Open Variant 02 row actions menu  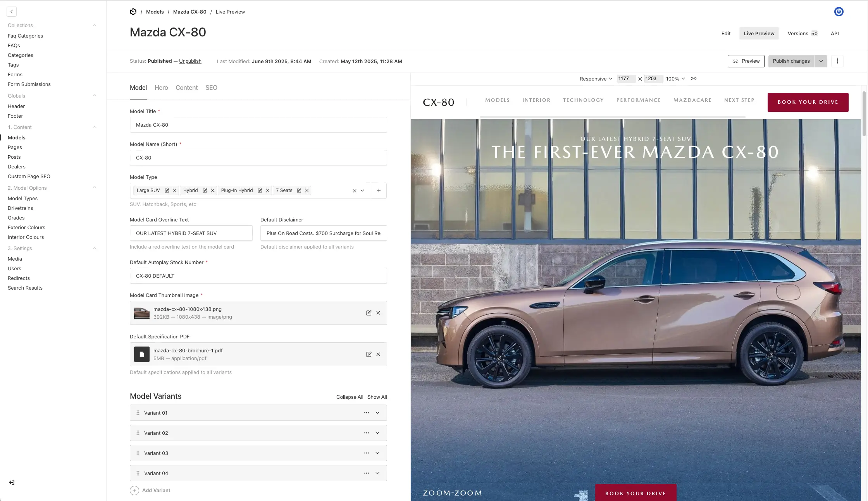click(x=367, y=433)
